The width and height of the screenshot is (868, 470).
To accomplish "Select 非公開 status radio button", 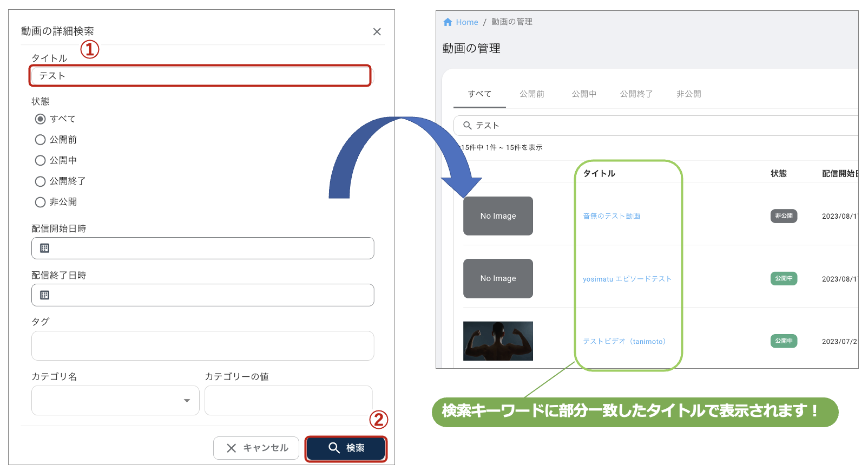I will [x=40, y=202].
